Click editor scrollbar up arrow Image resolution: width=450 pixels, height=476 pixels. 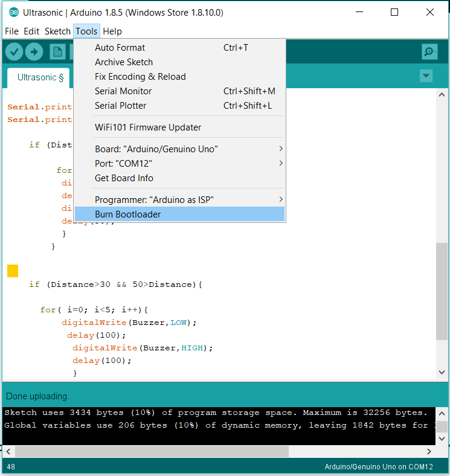[442, 95]
